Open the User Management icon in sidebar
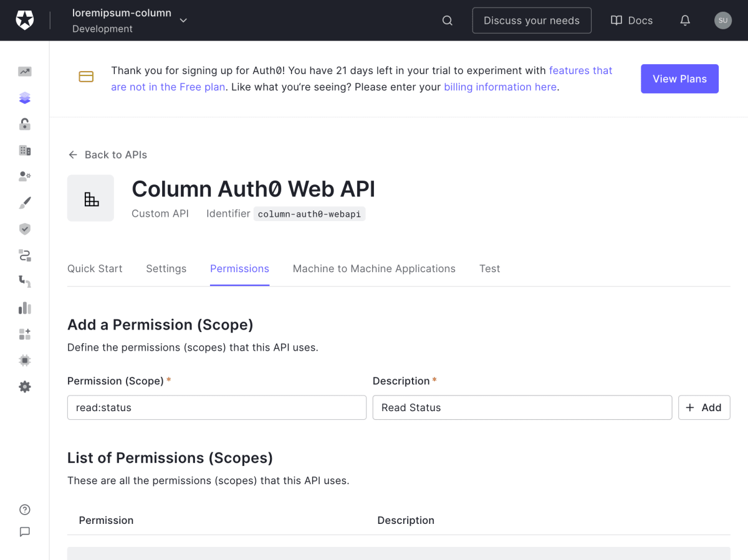Image resolution: width=748 pixels, height=560 pixels. pyautogui.click(x=25, y=176)
